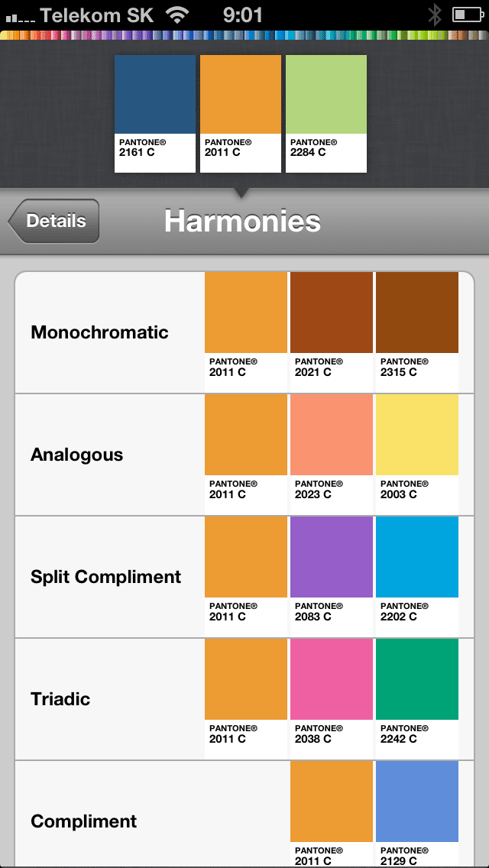Select the Split Compliment row label
Viewport: 489px width, 868px height.
pos(105,577)
